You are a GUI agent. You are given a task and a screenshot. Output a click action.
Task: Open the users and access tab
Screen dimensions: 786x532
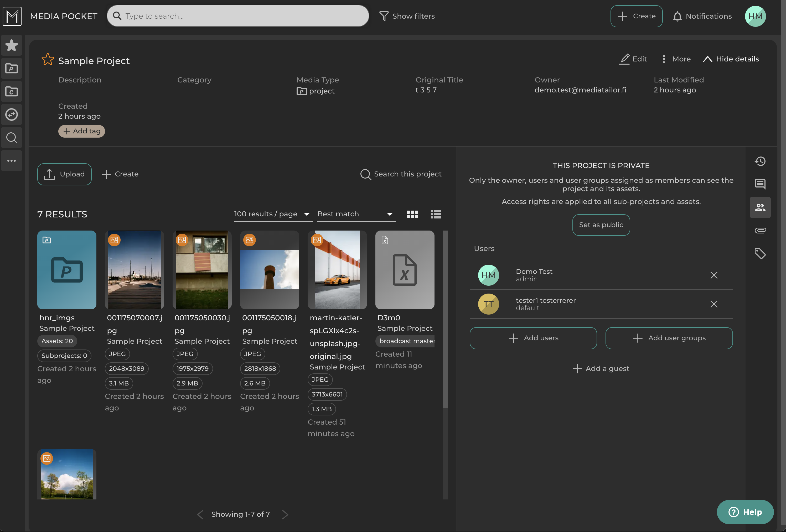(x=760, y=207)
